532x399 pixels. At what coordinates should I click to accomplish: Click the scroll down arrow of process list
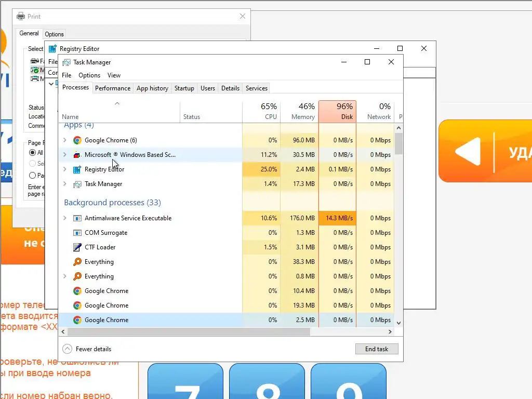point(398,323)
